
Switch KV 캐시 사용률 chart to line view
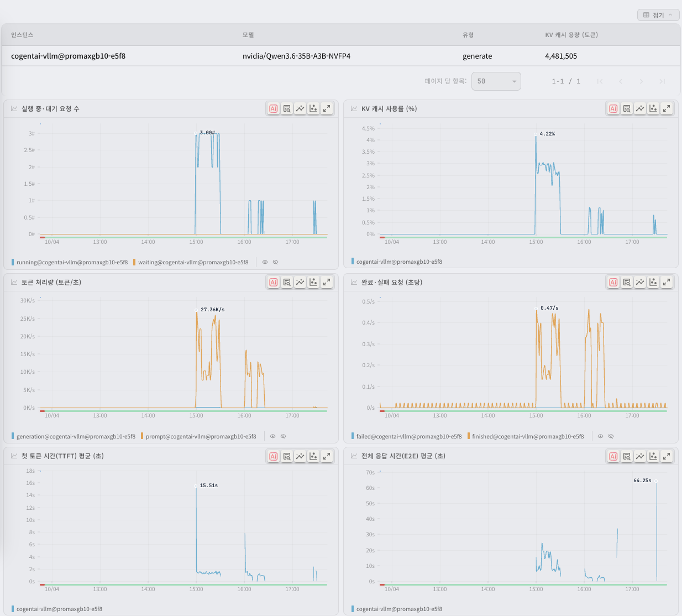(x=640, y=108)
